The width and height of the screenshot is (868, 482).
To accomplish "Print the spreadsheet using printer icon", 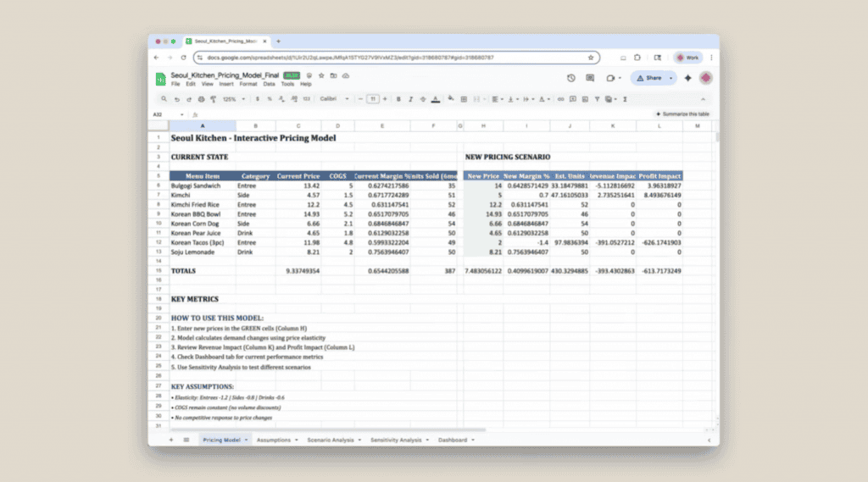I will [x=200, y=99].
